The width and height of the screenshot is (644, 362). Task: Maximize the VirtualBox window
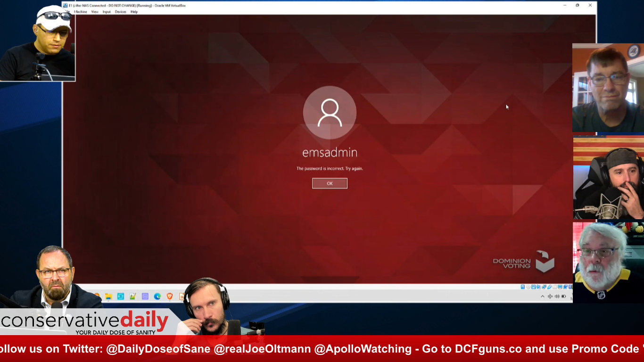click(x=577, y=5)
